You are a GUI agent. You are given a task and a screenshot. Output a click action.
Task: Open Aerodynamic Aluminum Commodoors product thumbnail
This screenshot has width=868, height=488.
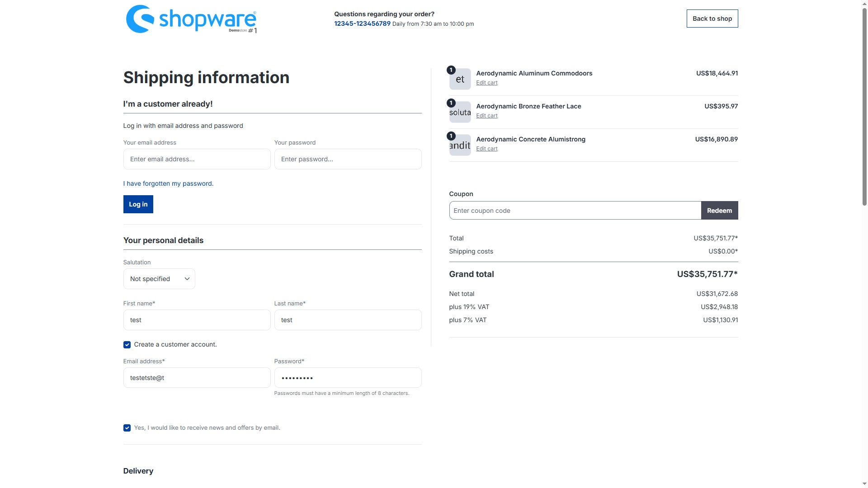460,79
